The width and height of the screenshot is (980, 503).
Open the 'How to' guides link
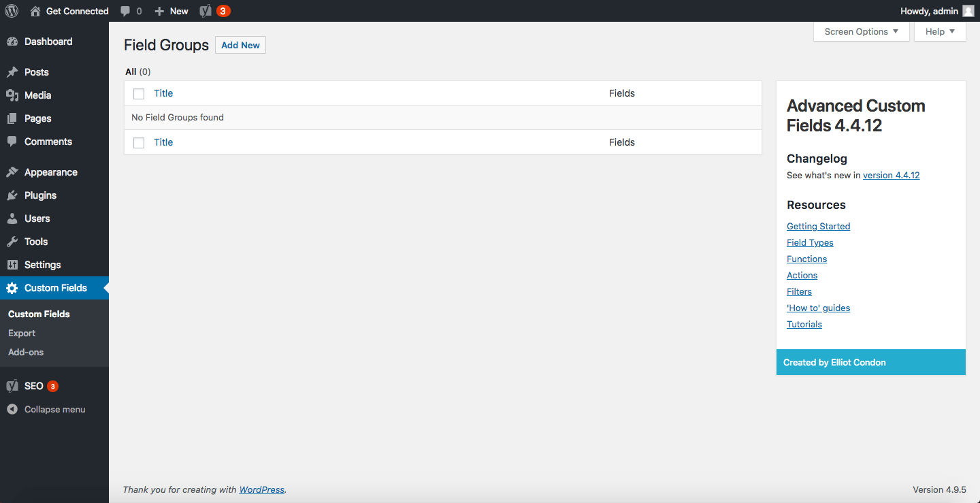818,308
